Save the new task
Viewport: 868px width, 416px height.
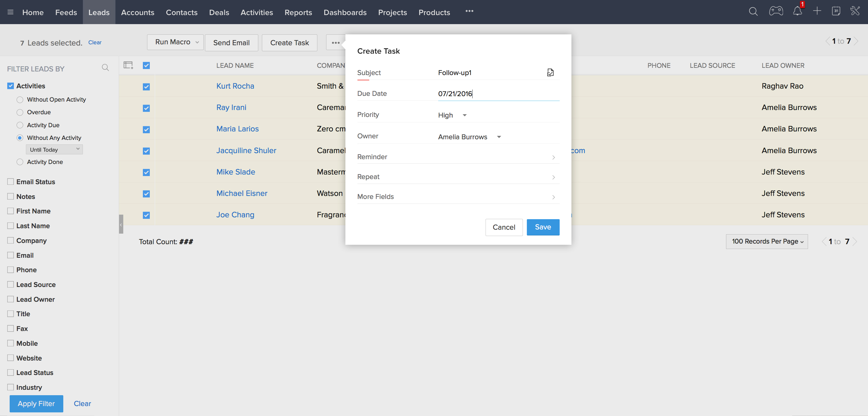click(542, 227)
